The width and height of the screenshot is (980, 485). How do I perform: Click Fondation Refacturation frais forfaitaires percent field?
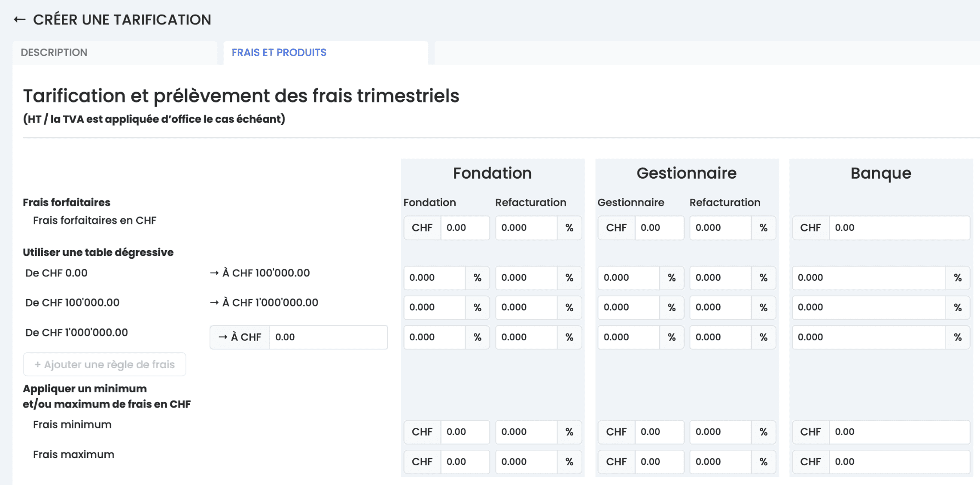coord(526,227)
